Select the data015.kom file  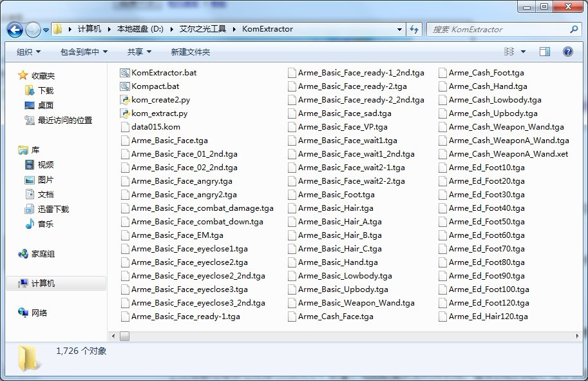pyautogui.click(x=155, y=127)
